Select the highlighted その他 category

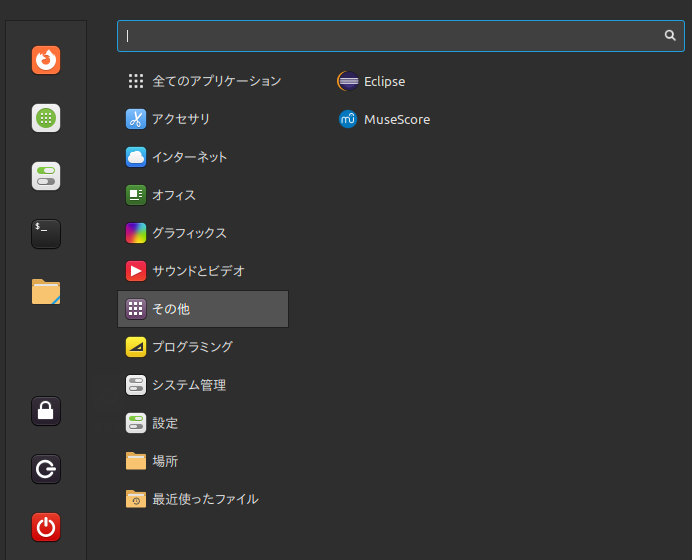tap(203, 309)
